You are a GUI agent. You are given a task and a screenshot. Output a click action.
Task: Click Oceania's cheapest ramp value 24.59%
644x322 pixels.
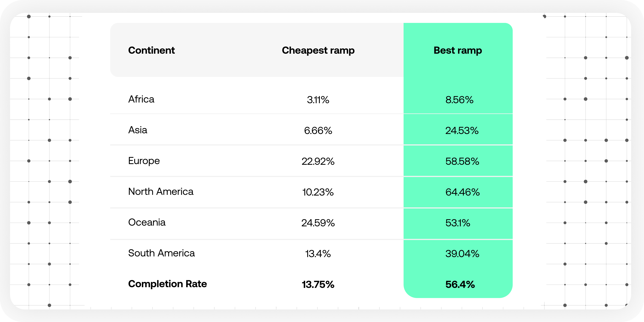(318, 223)
